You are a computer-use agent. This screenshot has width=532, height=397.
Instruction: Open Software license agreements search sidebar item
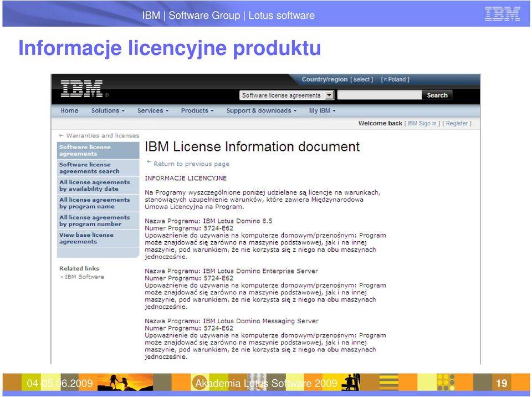pyautogui.click(x=98, y=168)
